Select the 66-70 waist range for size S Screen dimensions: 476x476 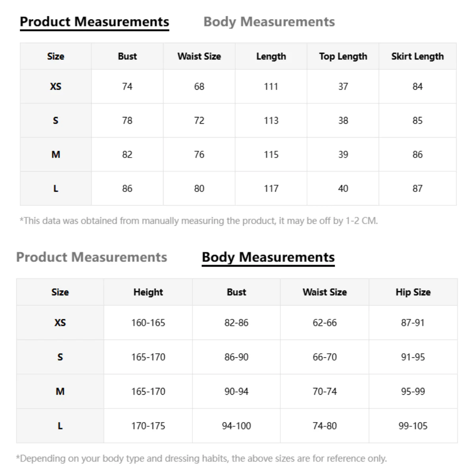324,357
